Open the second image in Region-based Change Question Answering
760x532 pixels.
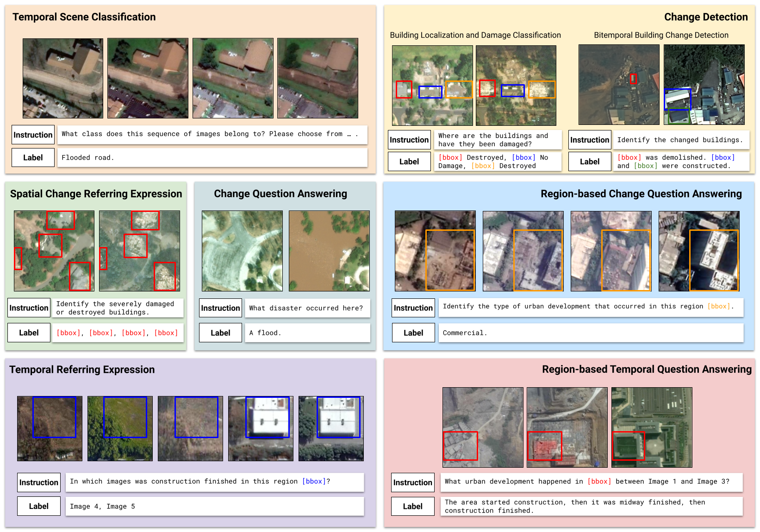[x=523, y=251]
